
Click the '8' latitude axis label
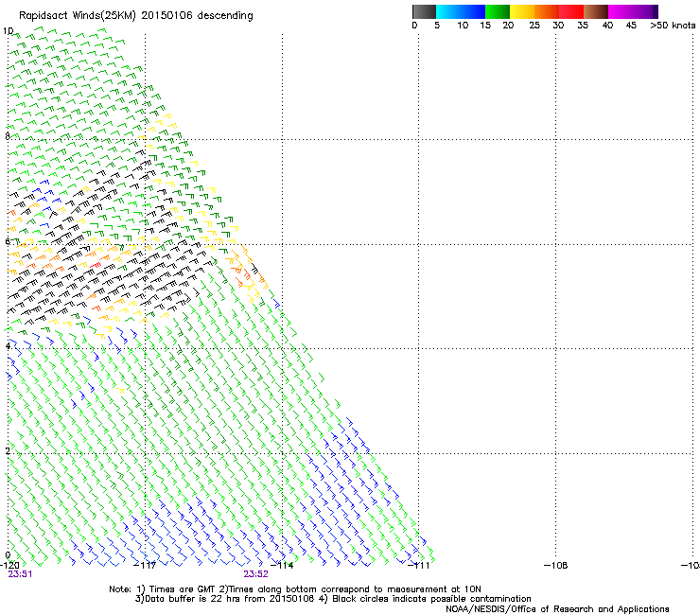[x=8, y=136]
